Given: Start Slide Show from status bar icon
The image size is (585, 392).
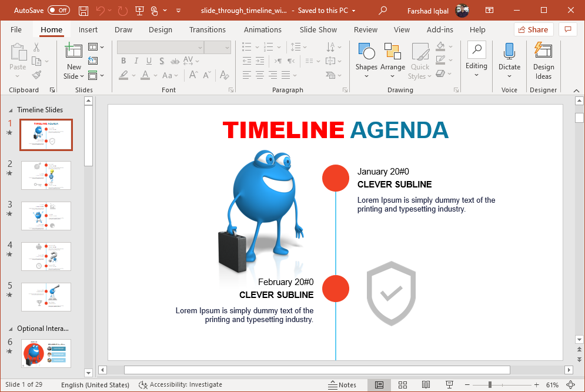Looking at the screenshot, I should [x=449, y=385].
